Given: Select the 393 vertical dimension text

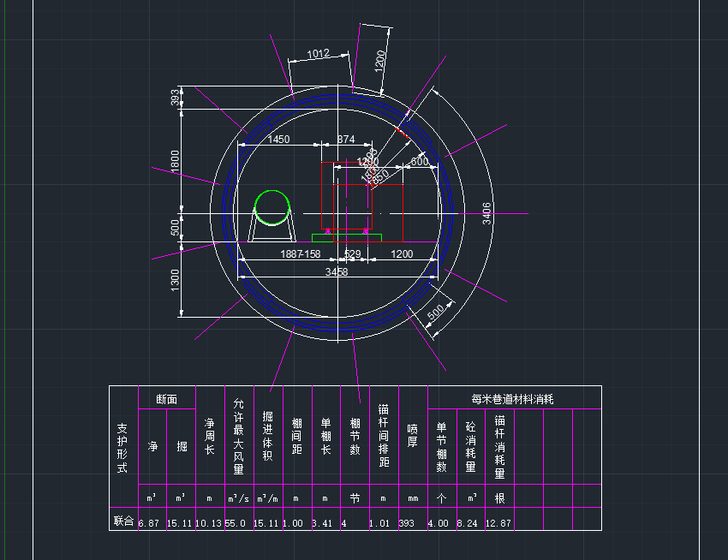Looking at the screenshot, I should 176,98.
